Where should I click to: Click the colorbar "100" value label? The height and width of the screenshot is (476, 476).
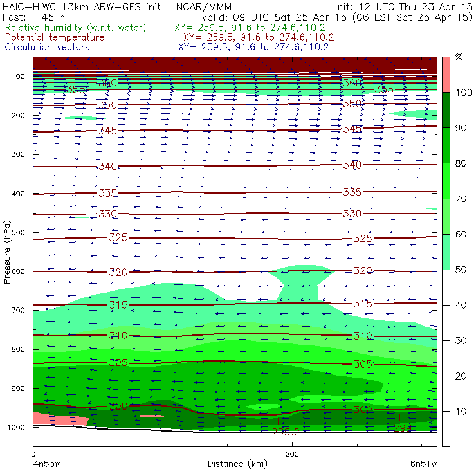click(x=464, y=93)
